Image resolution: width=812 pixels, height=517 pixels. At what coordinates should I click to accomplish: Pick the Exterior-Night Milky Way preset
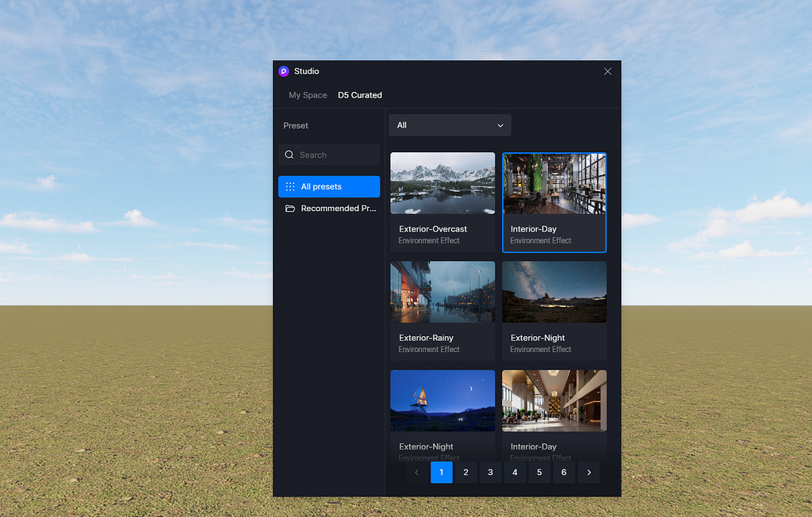pos(554,292)
